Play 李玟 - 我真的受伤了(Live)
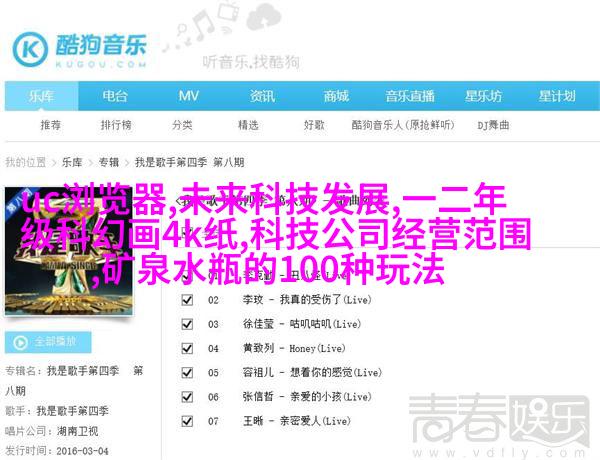The height and width of the screenshot is (460, 600). tap(307, 300)
